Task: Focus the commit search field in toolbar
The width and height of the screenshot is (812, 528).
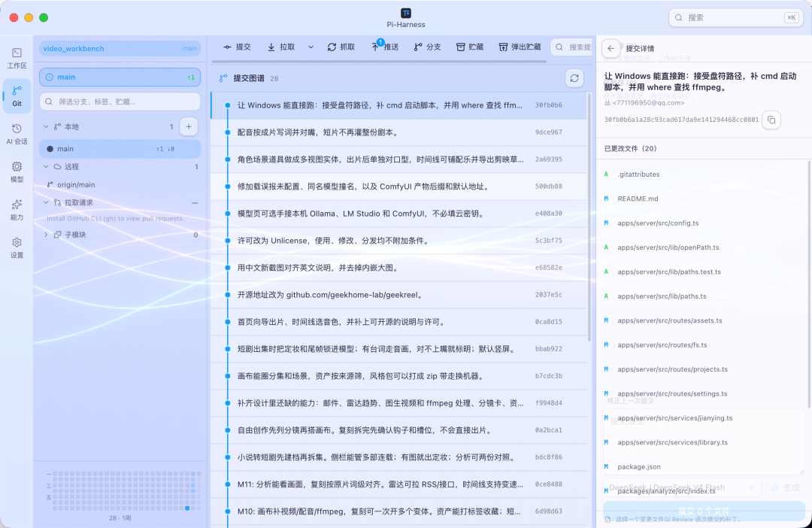Action: click(572, 47)
